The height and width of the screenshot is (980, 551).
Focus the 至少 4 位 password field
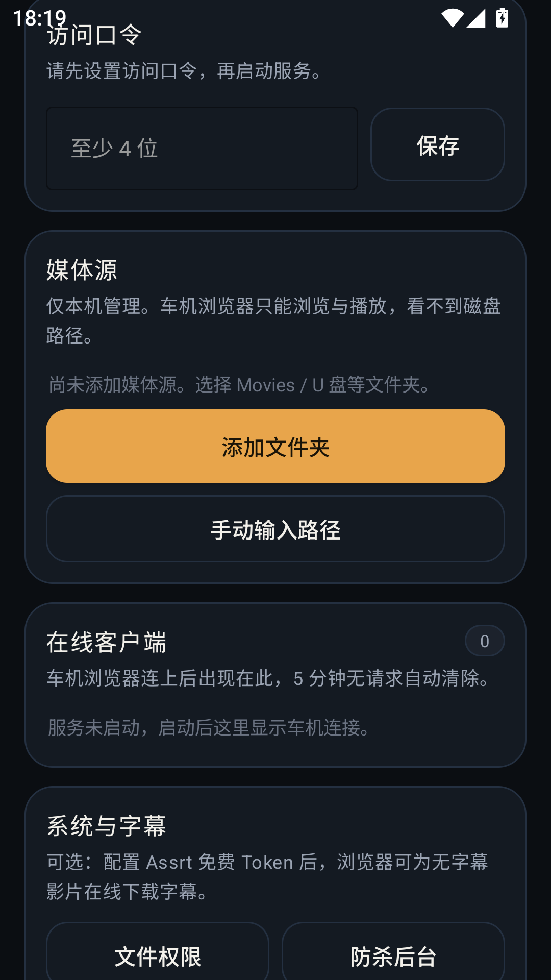(x=202, y=149)
